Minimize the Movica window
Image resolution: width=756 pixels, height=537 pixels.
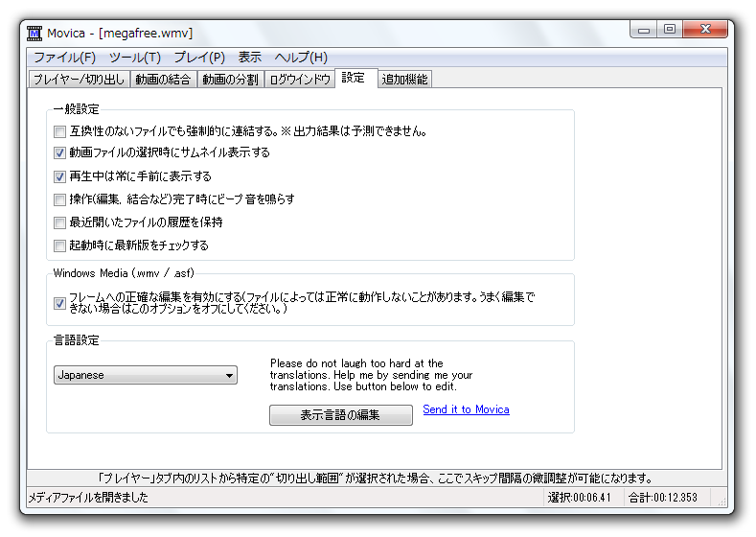tap(644, 30)
